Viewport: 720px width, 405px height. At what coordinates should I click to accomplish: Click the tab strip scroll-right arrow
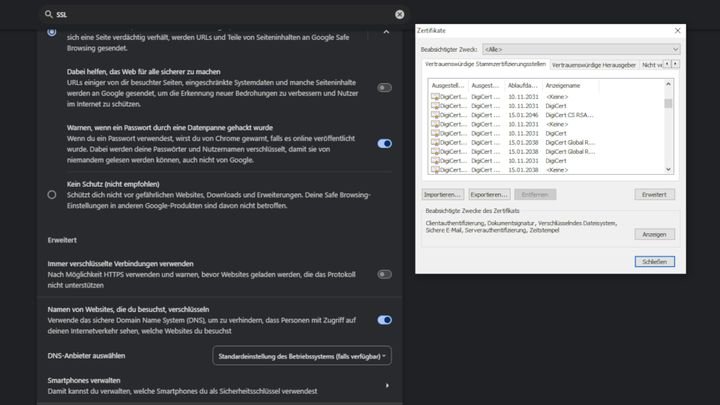pos(675,64)
